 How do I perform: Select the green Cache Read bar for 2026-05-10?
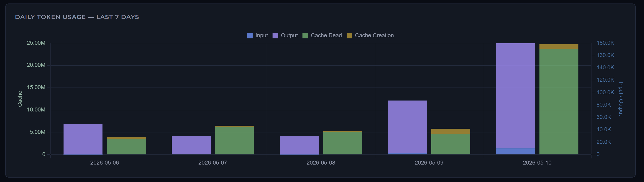[x=559, y=101]
